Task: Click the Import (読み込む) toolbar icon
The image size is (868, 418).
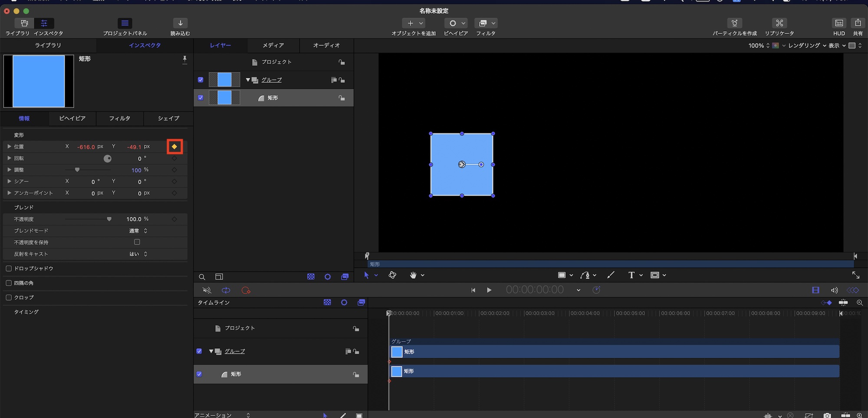Action: 180,23
